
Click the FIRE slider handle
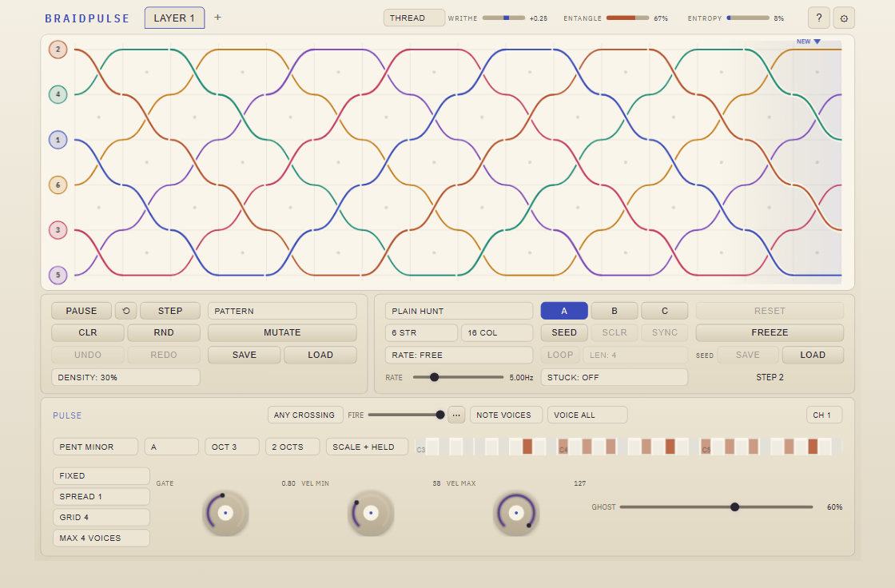click(x=440, y=415)
